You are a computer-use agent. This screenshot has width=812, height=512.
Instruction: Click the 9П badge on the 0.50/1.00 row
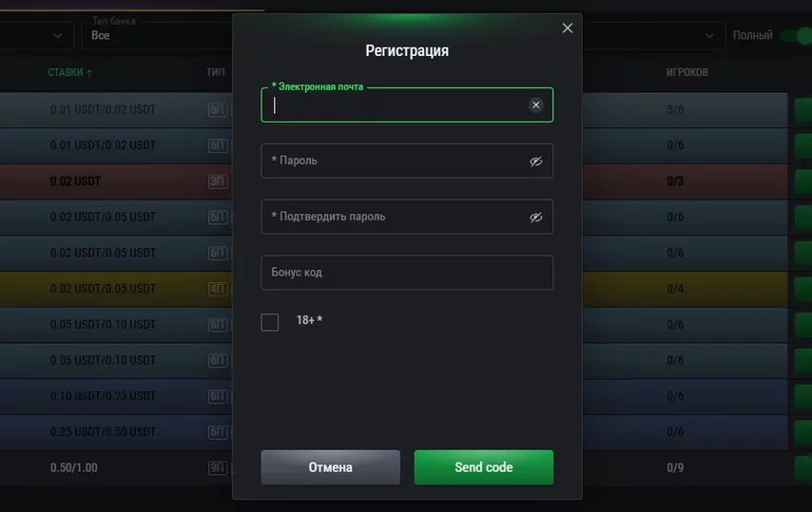(x=218, y=467)
